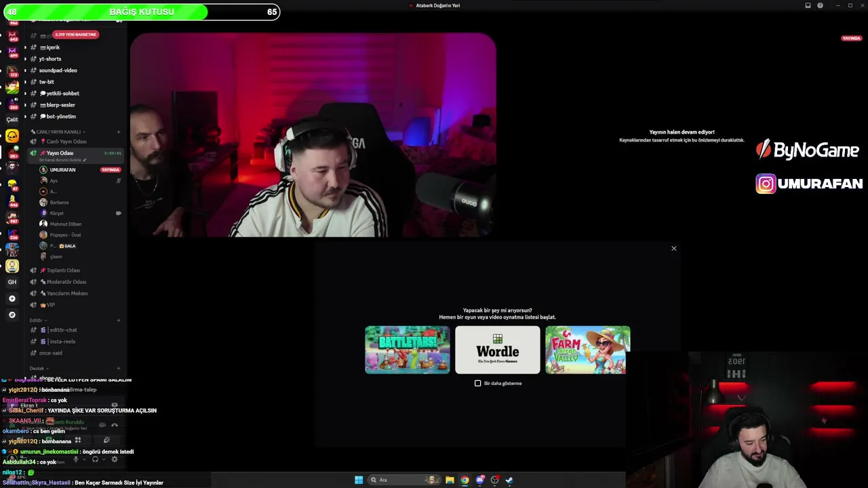
Task: Start the Wordle activity
Action: tap(498, 350)
